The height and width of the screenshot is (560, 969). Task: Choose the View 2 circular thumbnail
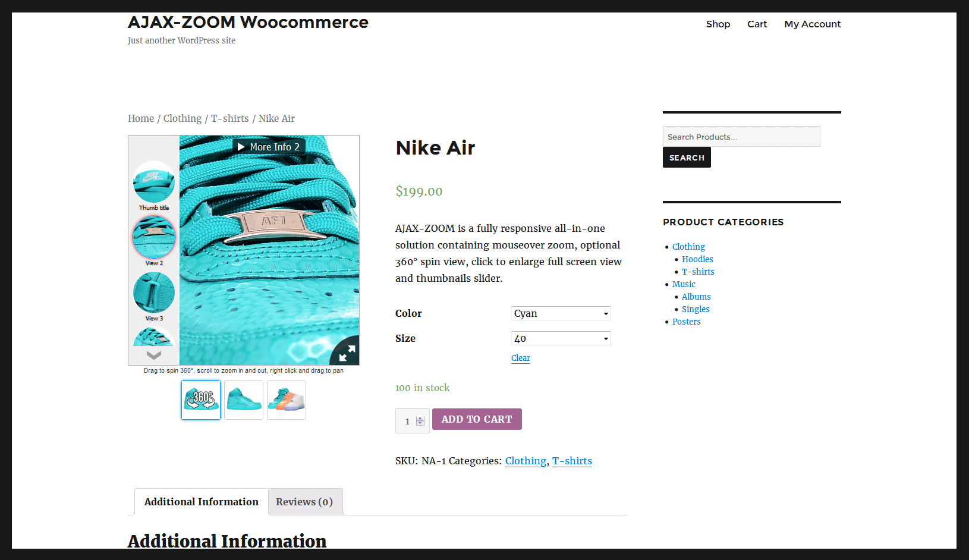[154, 237]
